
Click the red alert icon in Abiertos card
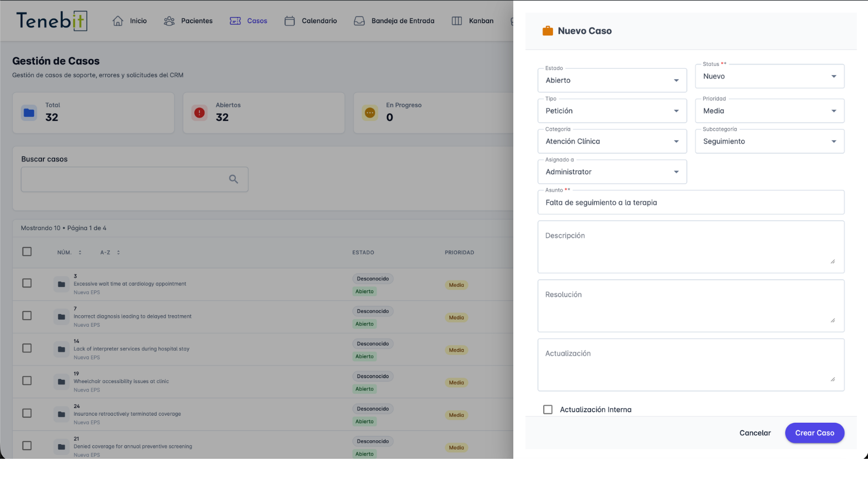click(199, 113)
